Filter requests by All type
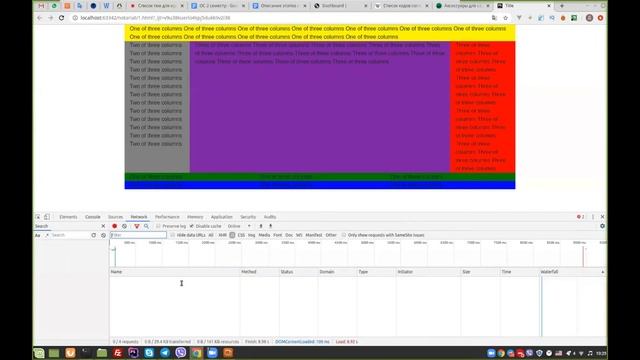Image resolution: width=640 pixels, height=360 pixels. [x=211, y=235]
